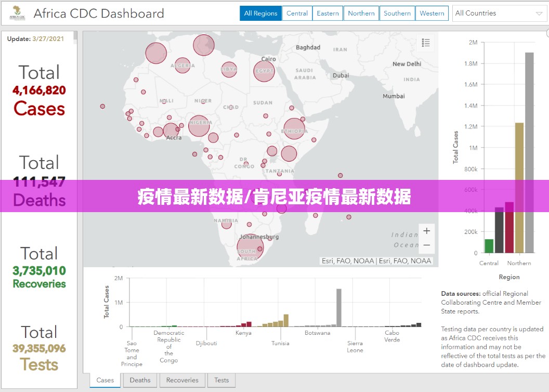
Task: Switch to the Recoveries tab
Action: [x=182, y=380]
